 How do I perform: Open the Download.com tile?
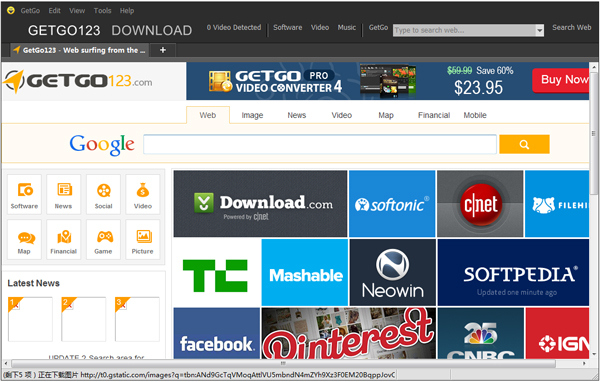coord(260,204)
